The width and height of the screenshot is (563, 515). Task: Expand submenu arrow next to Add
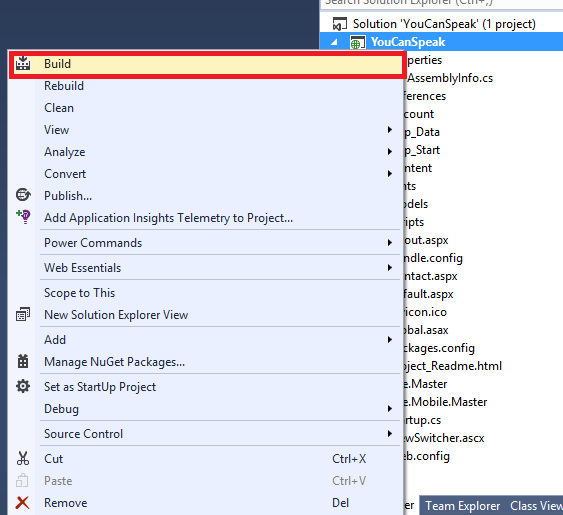pyautogui.click(x=390, y=340)
